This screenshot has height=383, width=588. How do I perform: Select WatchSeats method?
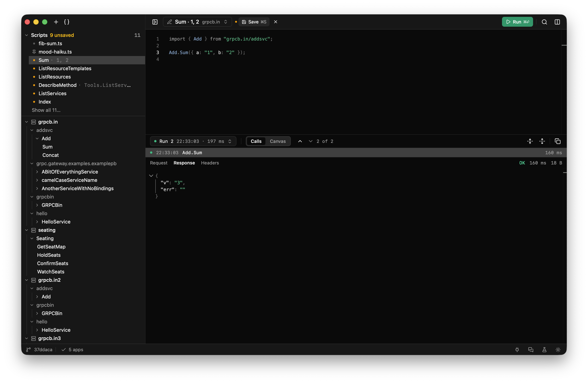(x=51, y=272)
